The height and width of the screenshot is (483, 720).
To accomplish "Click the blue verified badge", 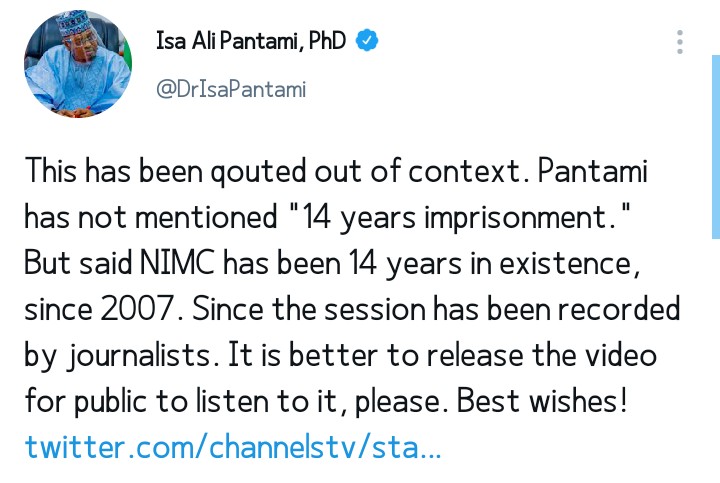I will [x=368, y=41].
